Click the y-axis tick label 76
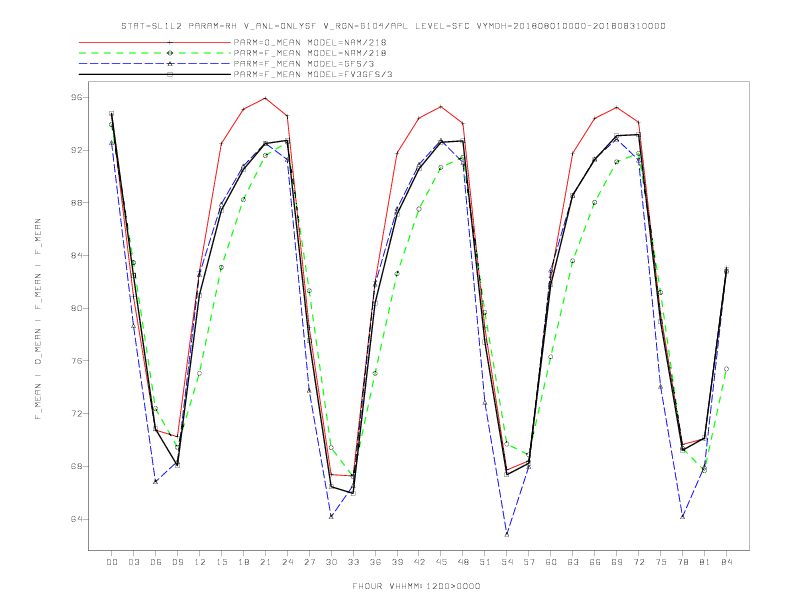Screen dimensions: 792x612 tap(76, 361)
